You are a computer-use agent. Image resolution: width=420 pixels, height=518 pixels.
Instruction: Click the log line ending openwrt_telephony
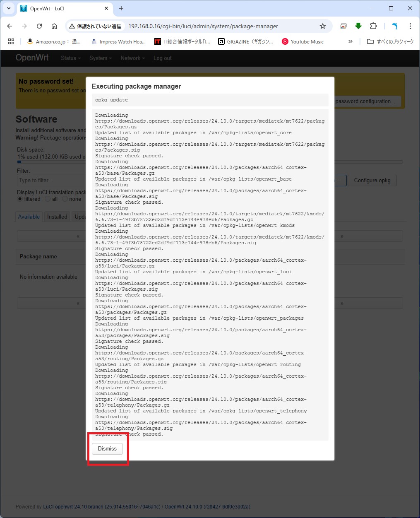tap(201, 411)
